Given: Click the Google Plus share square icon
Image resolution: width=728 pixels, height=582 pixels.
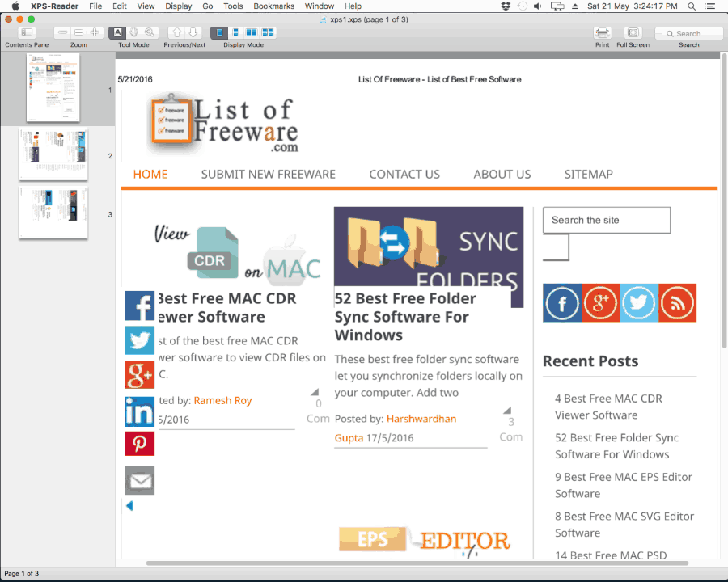Looking at the screenshot, I should click(x=140, y=375).
